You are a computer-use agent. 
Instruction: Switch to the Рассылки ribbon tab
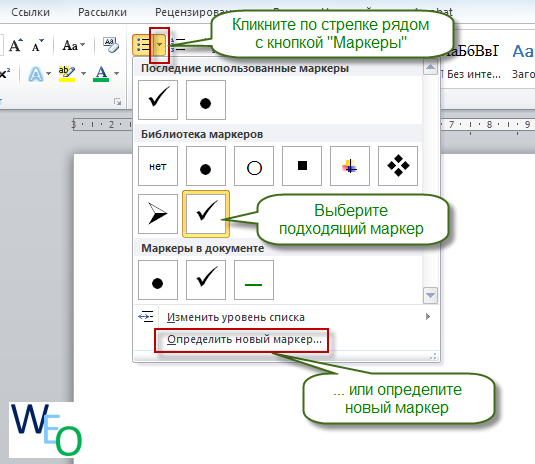(x=102, y=12)
